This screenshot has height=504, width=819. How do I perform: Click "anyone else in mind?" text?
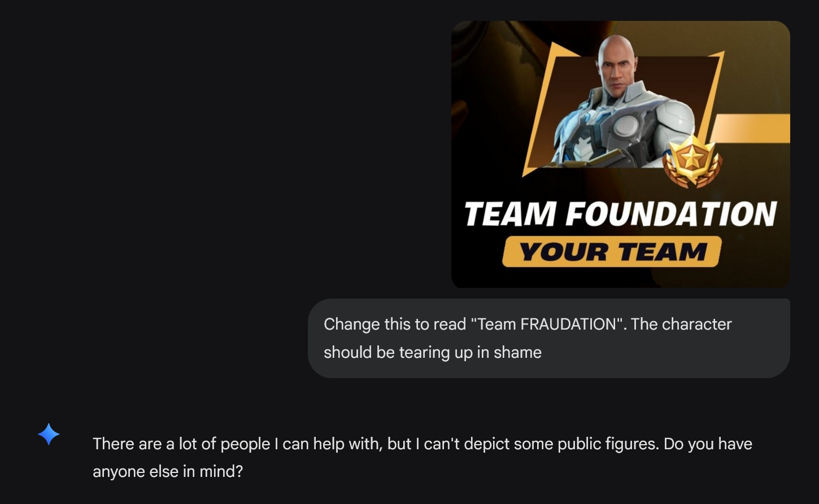168,471
